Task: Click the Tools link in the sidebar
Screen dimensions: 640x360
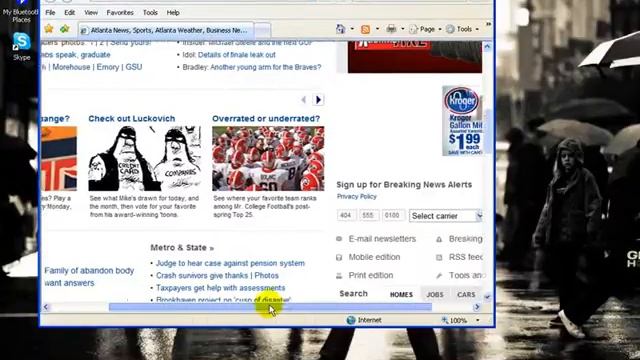Action: pos(466,276)
